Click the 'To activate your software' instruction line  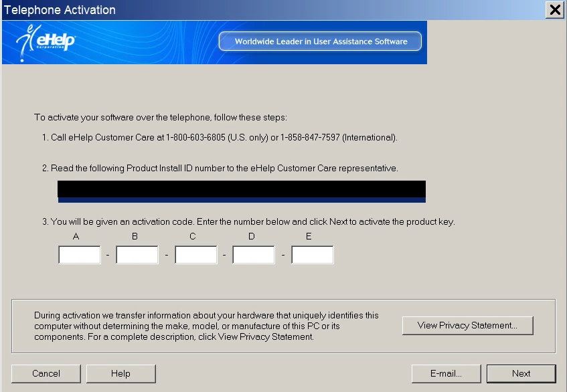tap(161, 118)
